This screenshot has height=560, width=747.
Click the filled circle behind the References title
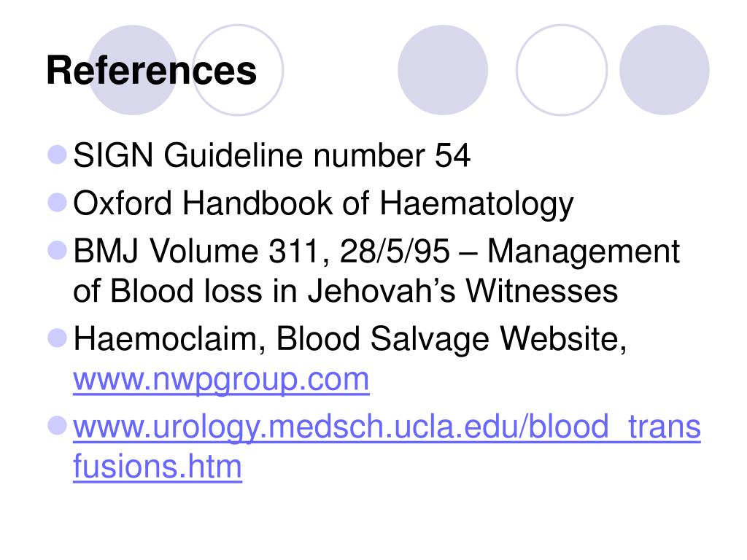133,70
